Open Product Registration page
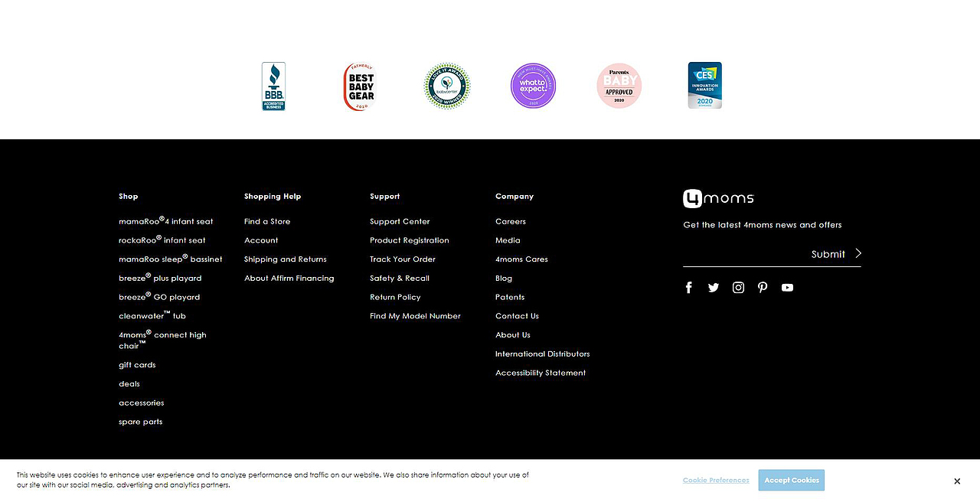 [410, 240]
